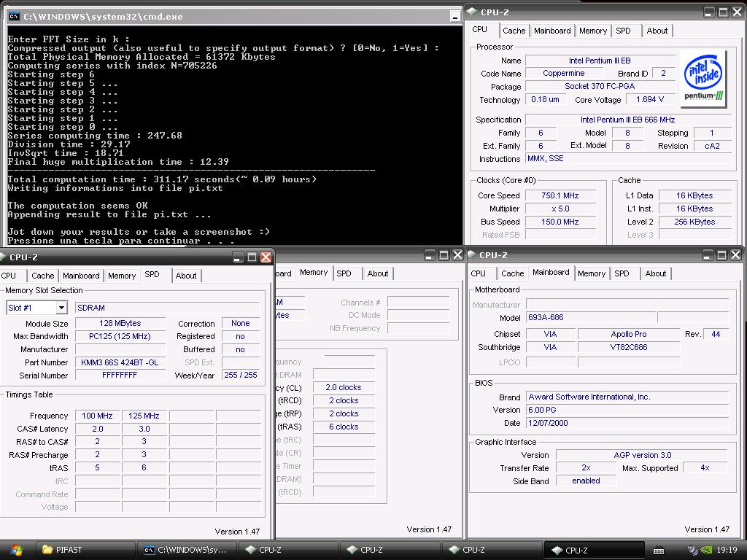Click BIOS Brand Award Software International

tap(627, 397)
